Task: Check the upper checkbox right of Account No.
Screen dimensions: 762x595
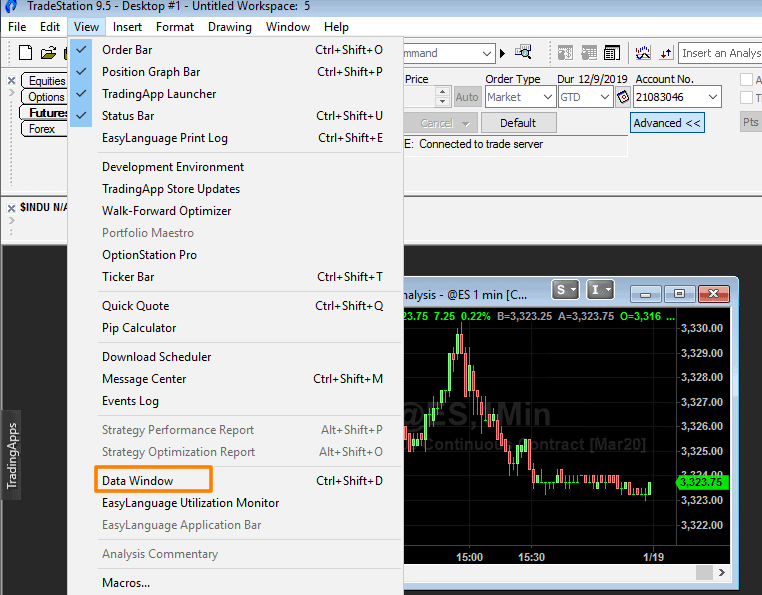Action: [x=746, y=79]
